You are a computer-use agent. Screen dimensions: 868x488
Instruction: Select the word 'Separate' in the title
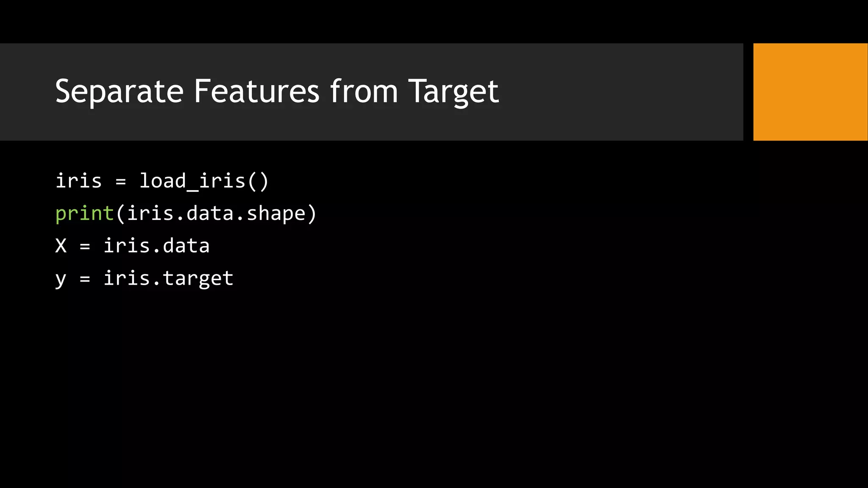119,92
